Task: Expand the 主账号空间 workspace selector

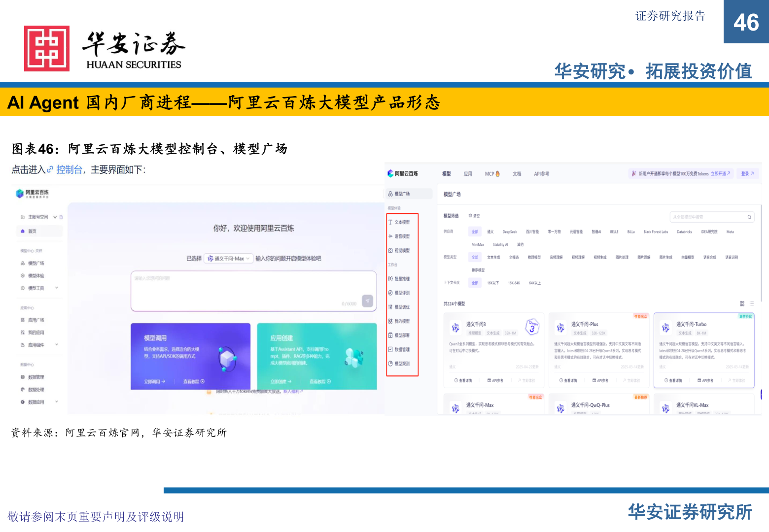Action: [55, 217]
